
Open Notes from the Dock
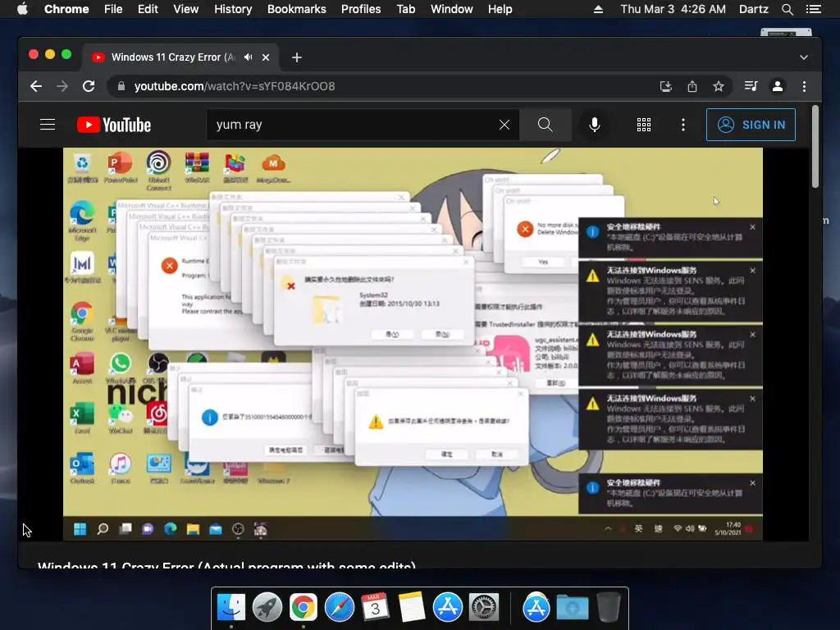pyautogui.click(x=412, y=608)
